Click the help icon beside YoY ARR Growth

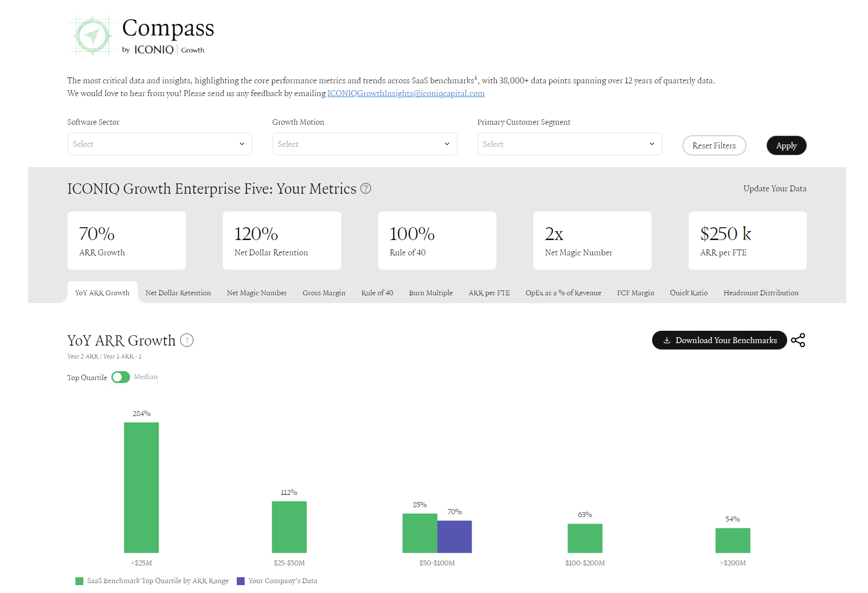coord(187,341)
